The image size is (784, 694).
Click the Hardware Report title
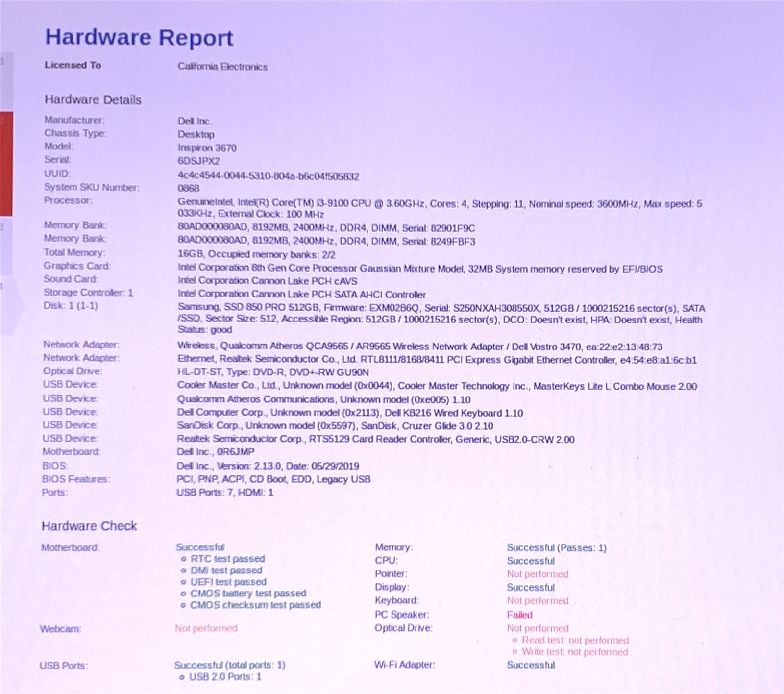click(x=139, y=38)
